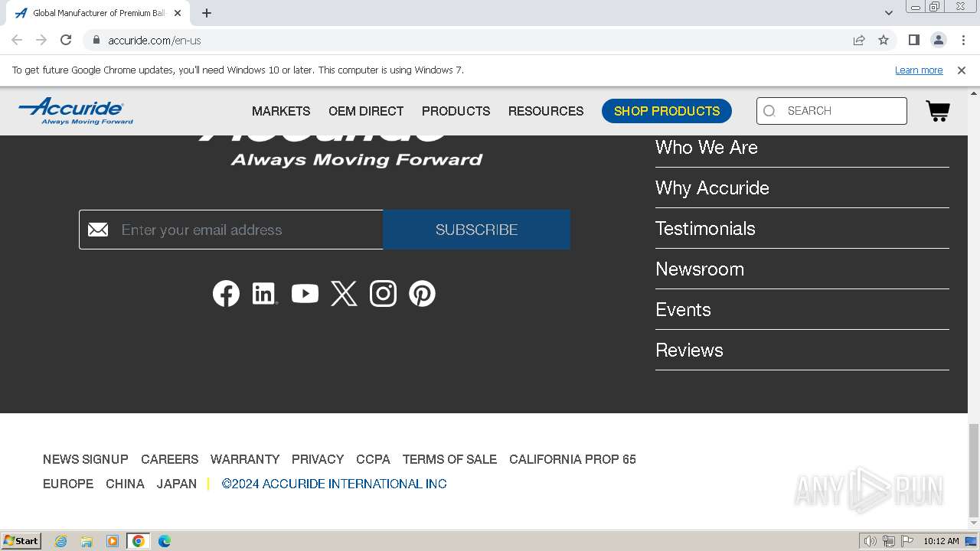The height and width of the screenshot is (551, 980).
Task: Open File Explorer from taskbar
Action: click(87, 541)
